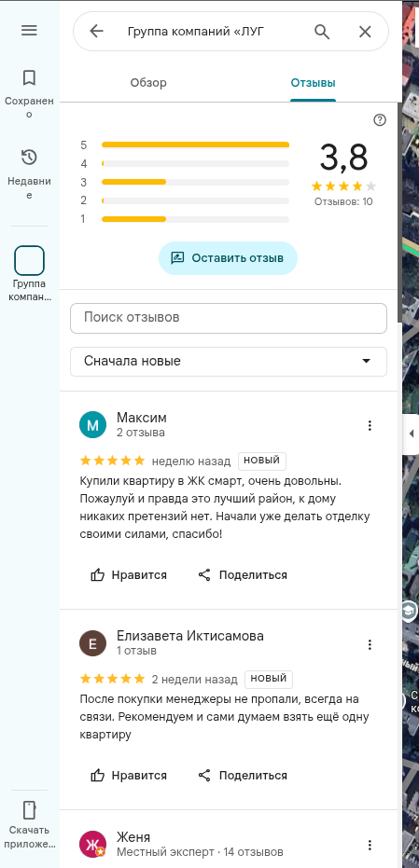Image resolution: width=419 pixels, height=868 pixels.
Task: Clear search with the X icon
Action: [x=365, y=32]
